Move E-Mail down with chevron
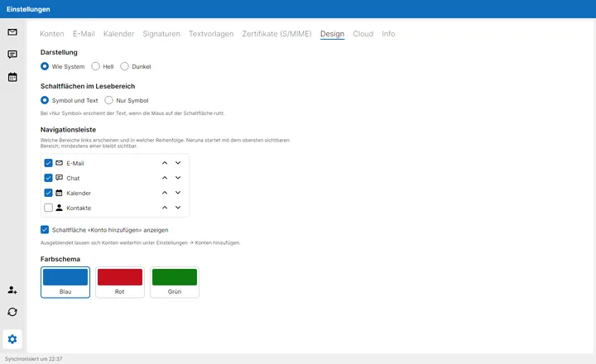Viewport: 596px width, 364px height. 178,163
